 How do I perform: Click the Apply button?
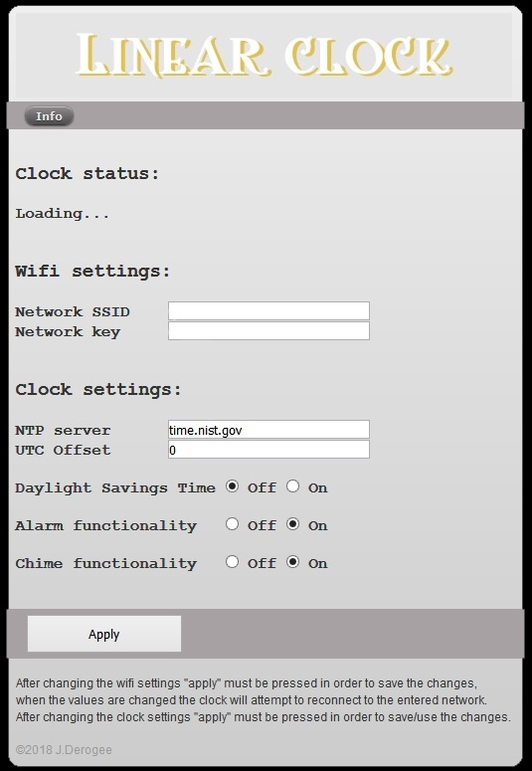pyautogui.click(x=104, y=634)
